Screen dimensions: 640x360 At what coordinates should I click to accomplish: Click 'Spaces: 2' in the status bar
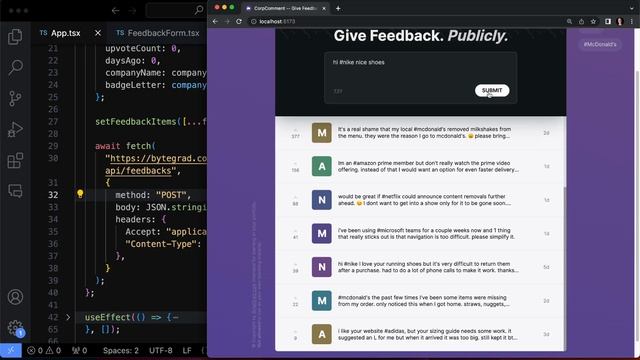pos(121,350)
